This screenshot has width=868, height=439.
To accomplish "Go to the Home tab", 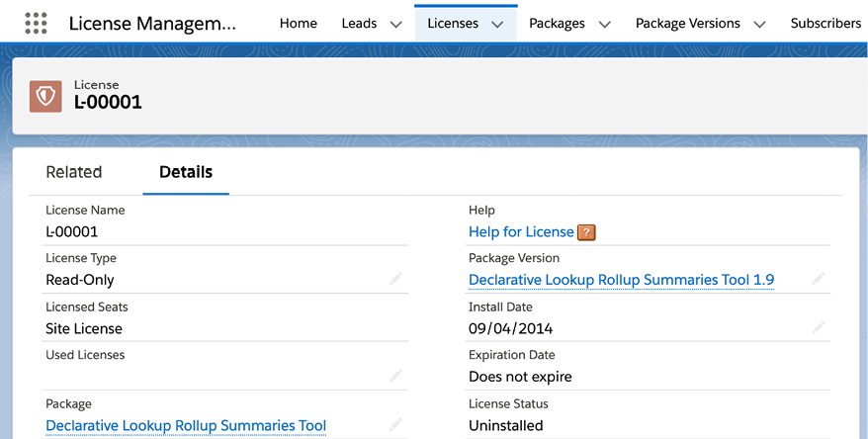I will tap(299, 24).
